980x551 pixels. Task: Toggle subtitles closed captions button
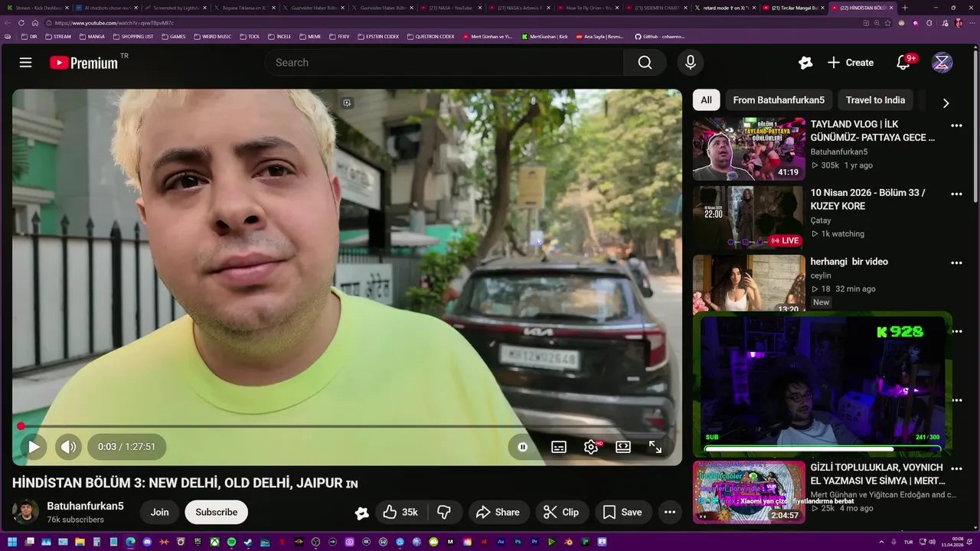pyautogui.click(x=559, y=447)
